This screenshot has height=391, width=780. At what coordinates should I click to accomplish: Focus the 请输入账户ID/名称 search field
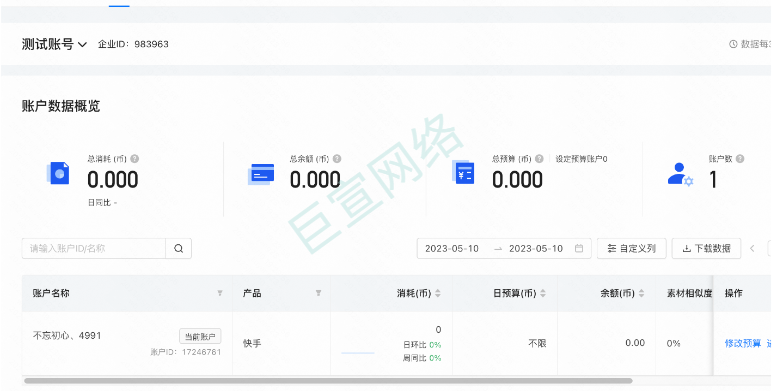(x=94, y=248)
